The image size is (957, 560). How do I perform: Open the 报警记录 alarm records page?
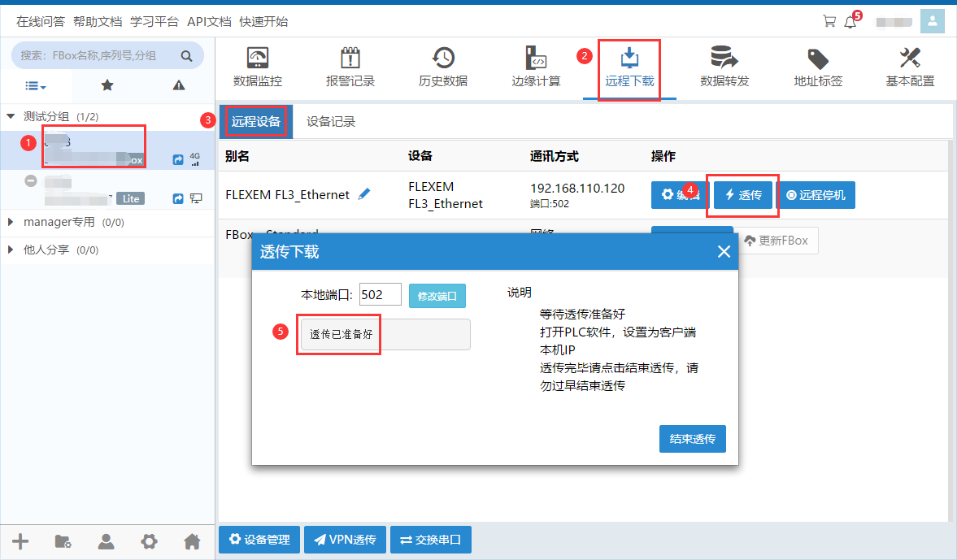(350, 67)
